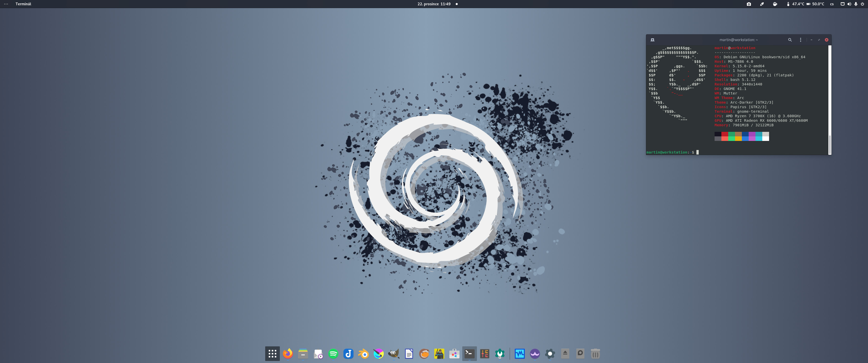Launch Firefox from the dock

tap(288, 354)
